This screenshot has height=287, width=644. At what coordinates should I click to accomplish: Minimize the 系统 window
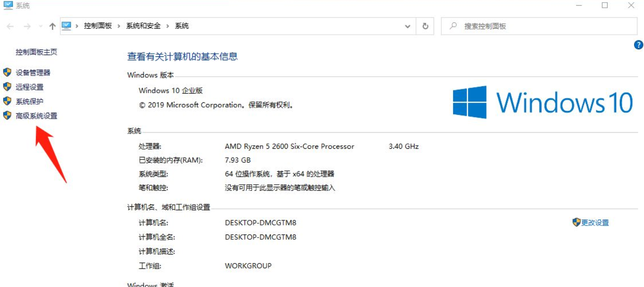click(579, 6)
